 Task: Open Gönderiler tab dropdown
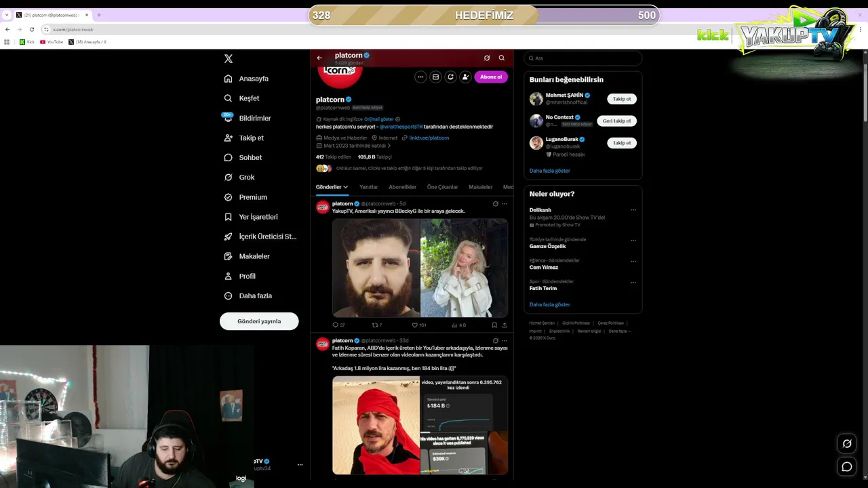click(332, 187)
